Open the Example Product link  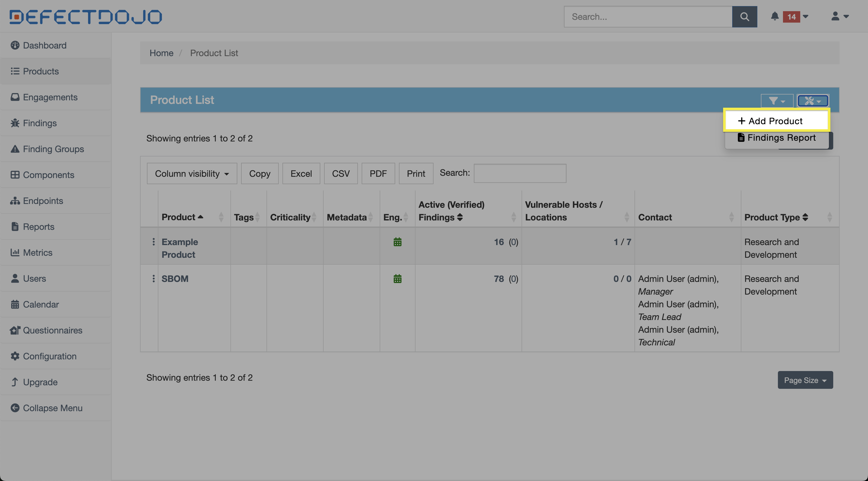point(180,248)
